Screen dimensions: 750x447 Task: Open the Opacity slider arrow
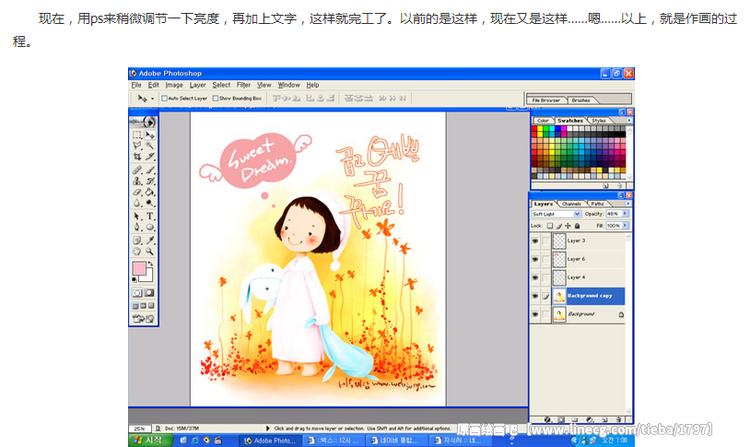pyautogui.click(x=625, y=214)
